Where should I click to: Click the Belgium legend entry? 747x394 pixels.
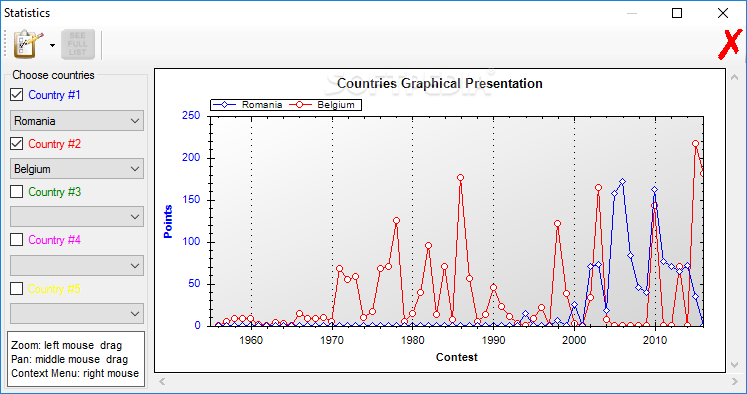pos(323,105)
